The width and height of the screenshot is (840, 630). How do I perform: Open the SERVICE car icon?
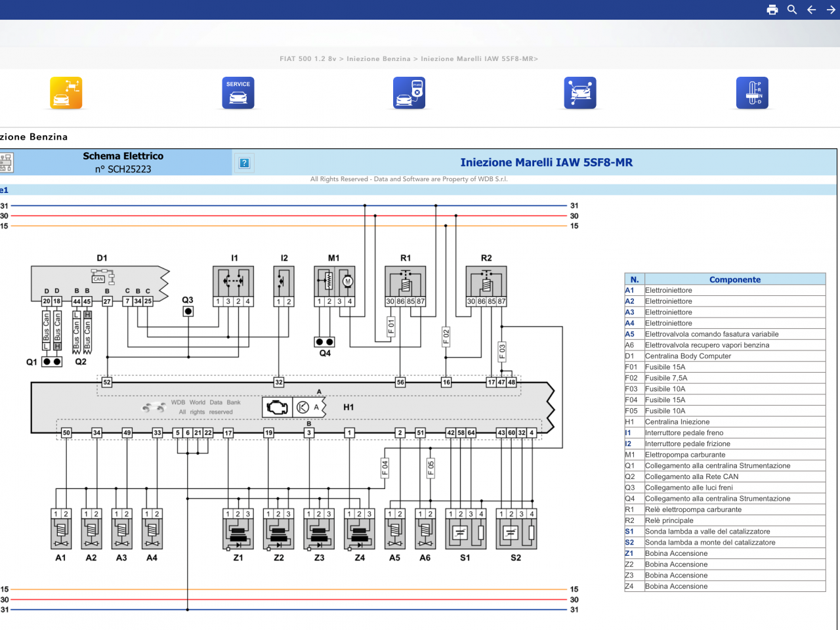pos(238,93)
